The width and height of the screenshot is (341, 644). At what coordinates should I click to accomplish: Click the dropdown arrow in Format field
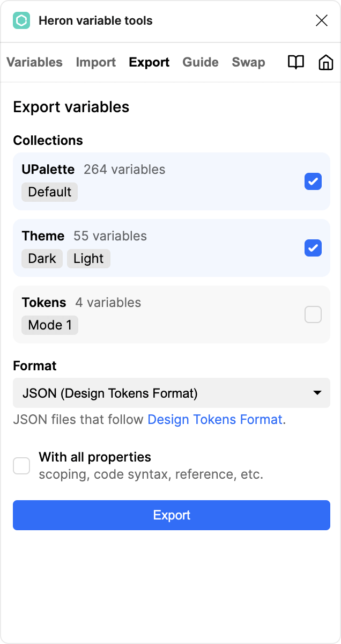pyautogui.click(x=317, y=393)
